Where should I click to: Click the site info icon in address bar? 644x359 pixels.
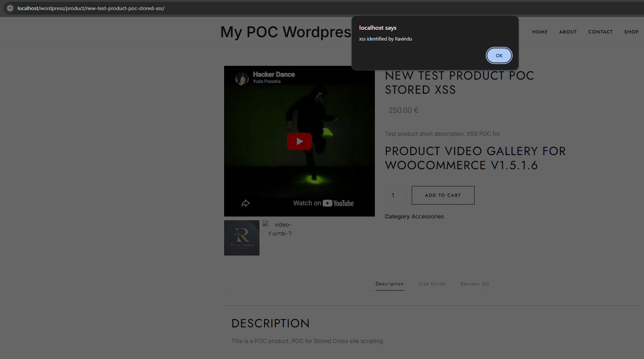pos(10,8)
